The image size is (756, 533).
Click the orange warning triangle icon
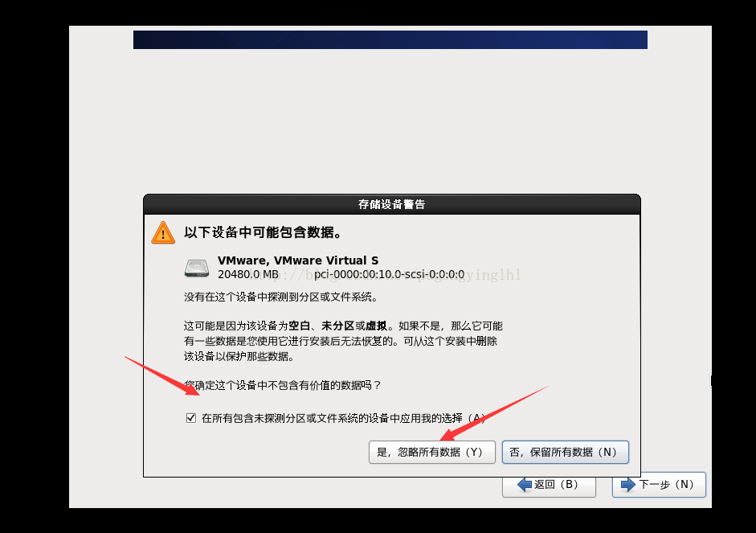[x=163, y=233]
